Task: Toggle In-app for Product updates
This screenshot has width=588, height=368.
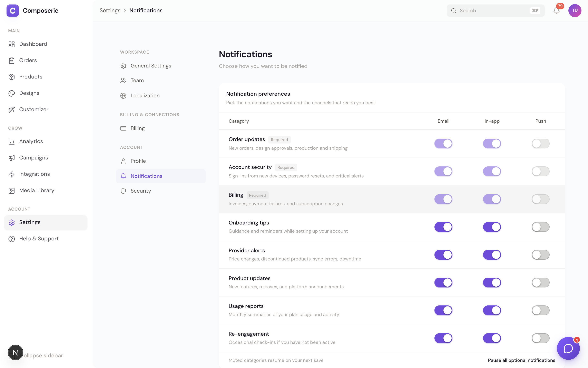Action: pos(492,282)
